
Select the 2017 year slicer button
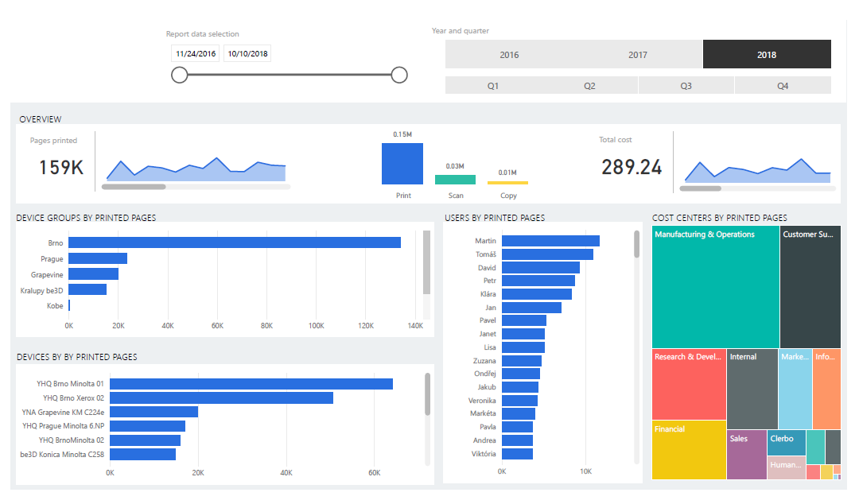tap(638, 55)
